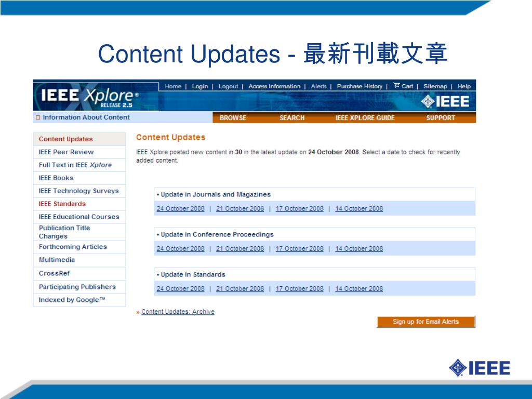Open IEEE Books in the sidebar
The width and height of the screenshot is (532, 399).
[x=79, y=178]
